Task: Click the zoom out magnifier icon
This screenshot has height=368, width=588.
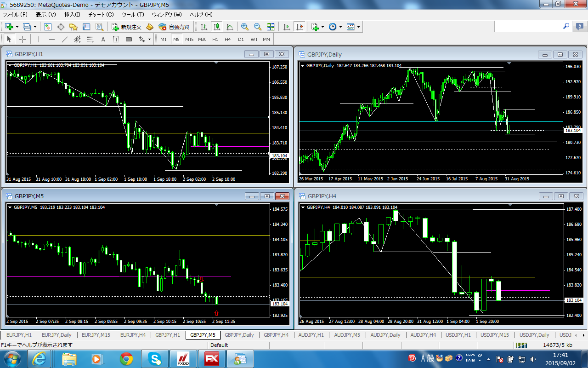Action: click(257, 27)
